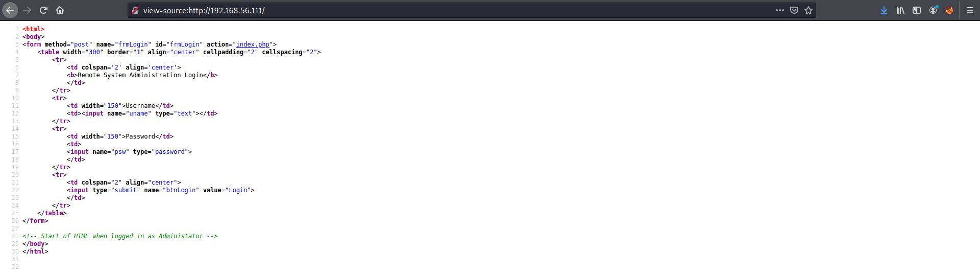Click the btnLogin submit input line
Viewport: 980px width, 273px height.
[160, 190]
